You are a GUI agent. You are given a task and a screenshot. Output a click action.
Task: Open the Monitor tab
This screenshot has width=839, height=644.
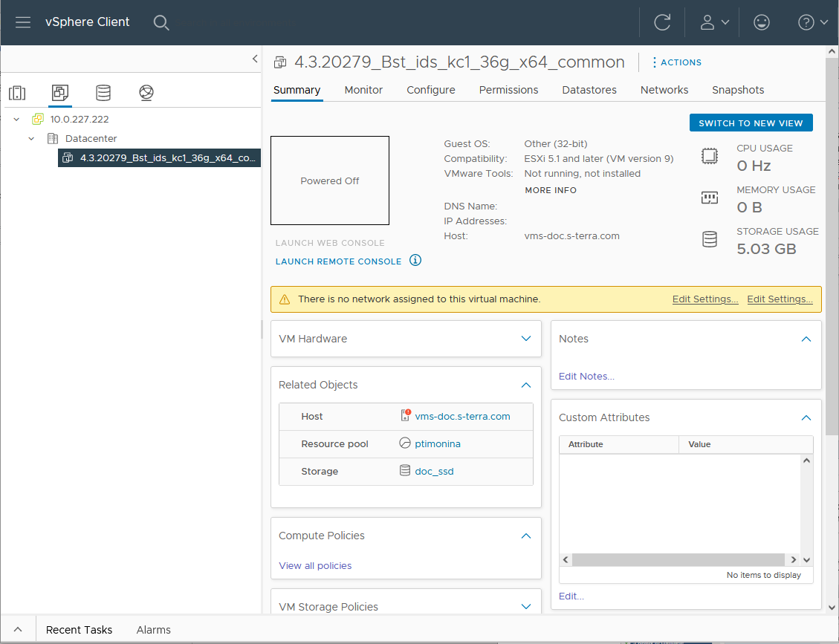click(x=363, y=90)
